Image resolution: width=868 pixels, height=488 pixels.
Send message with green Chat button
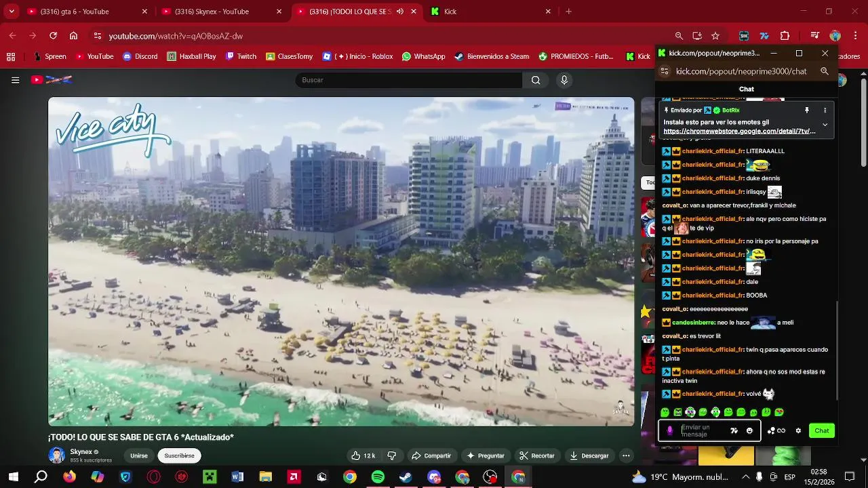pos(822,430)
